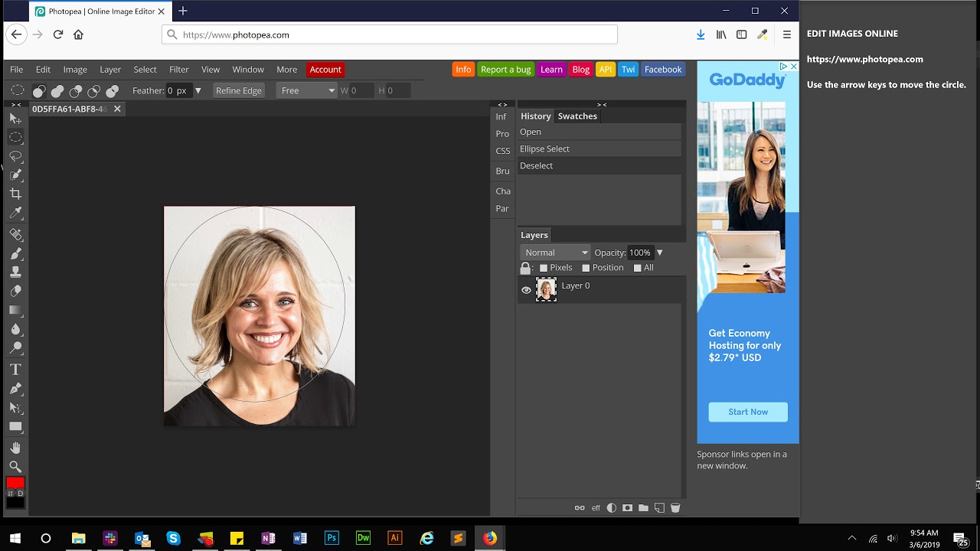
Task: Select the Layer 0 thumbnail
Action: (546, 290)
